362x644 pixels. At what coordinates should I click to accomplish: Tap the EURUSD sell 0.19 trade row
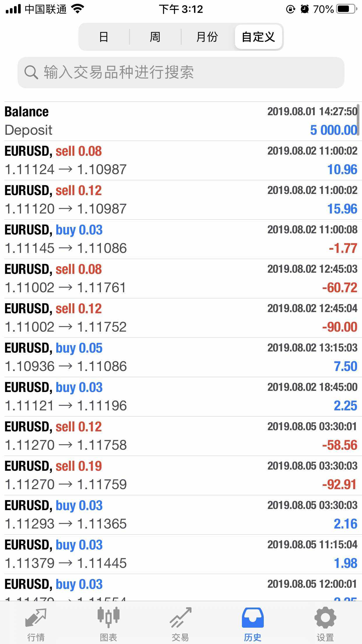point(181,475)
